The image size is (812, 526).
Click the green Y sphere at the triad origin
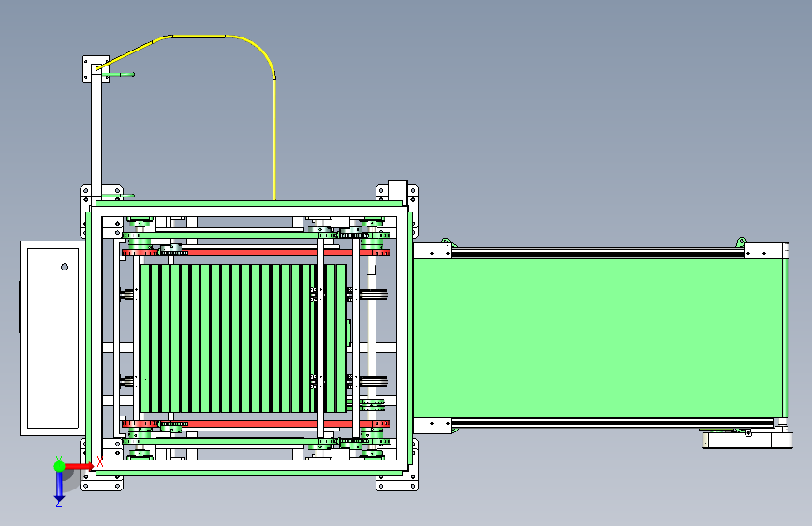[60, 466]
